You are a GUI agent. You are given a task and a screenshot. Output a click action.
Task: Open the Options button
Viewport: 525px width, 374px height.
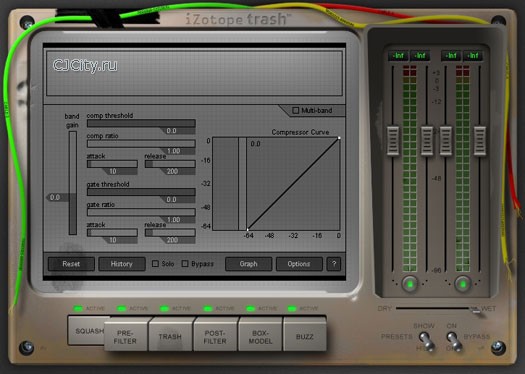(x=299, y=264)
